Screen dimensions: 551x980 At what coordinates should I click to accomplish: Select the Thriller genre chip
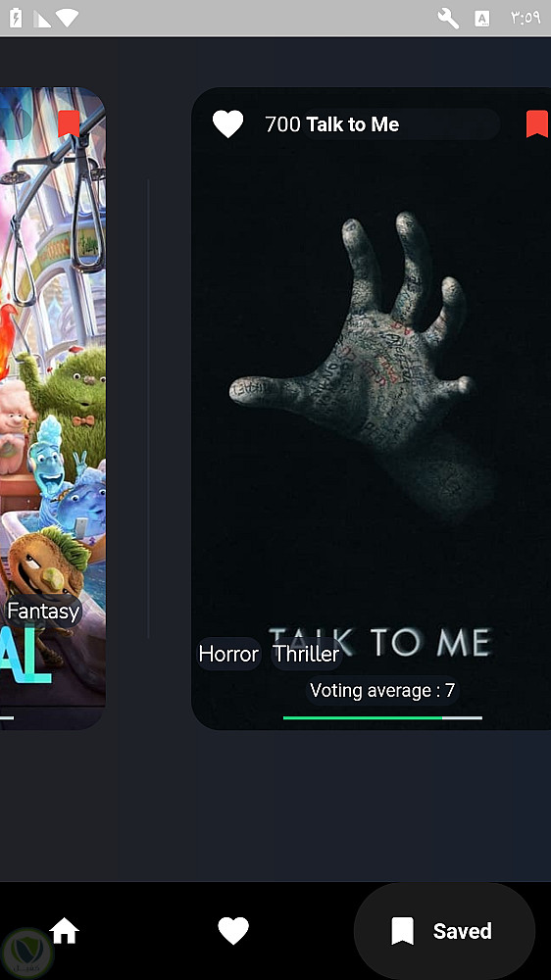(307, 654)
